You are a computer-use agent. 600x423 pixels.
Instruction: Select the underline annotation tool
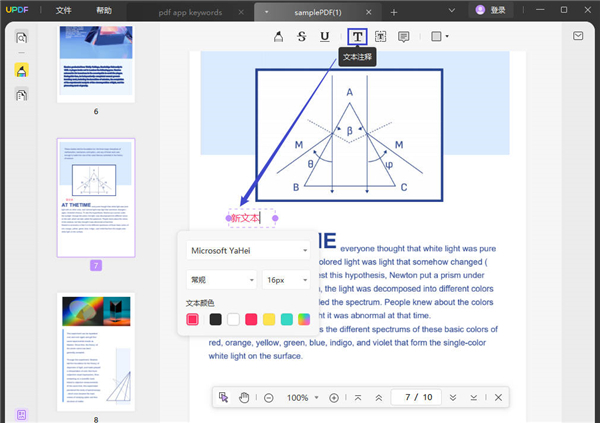pyautogui.click(x=325, y=37)
